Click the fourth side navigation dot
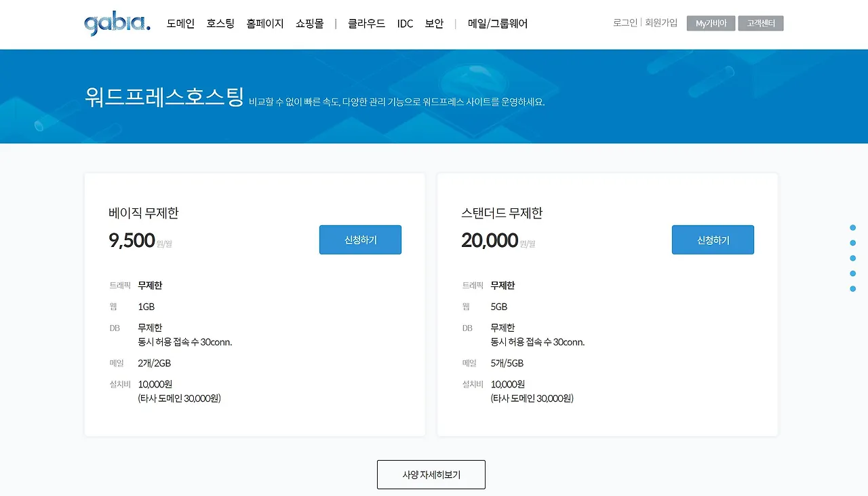This screenshot has width=868, height=496. point(852,273)
